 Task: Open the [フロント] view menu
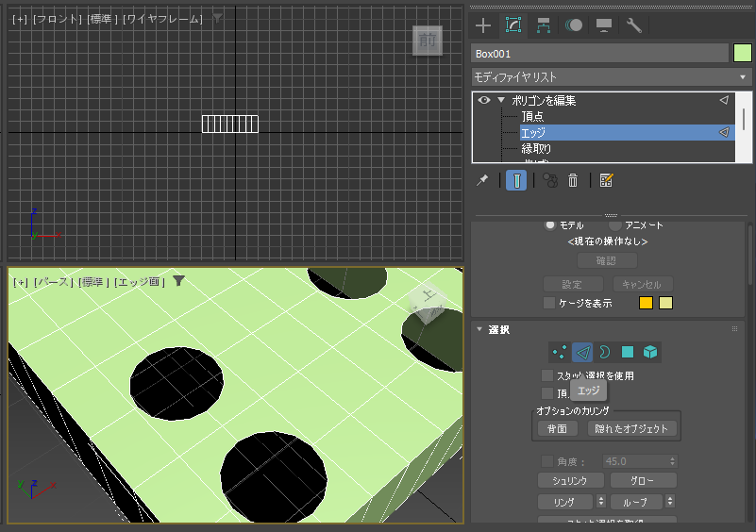click(x=58, y=19)
